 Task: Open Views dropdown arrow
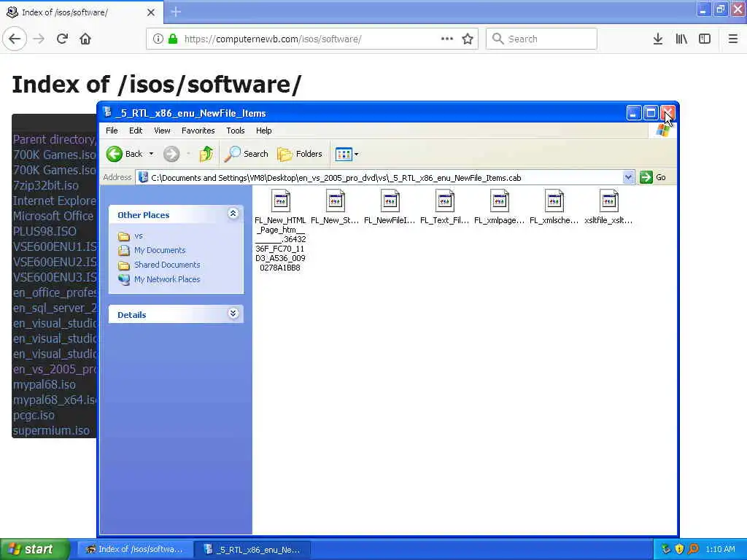[356, 155]
